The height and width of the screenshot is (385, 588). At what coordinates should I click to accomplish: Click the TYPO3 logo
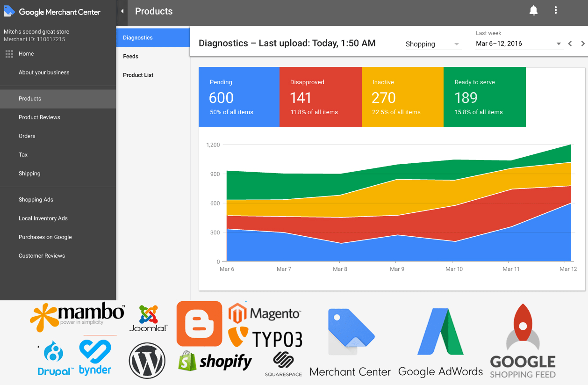(x=265, y=338)
